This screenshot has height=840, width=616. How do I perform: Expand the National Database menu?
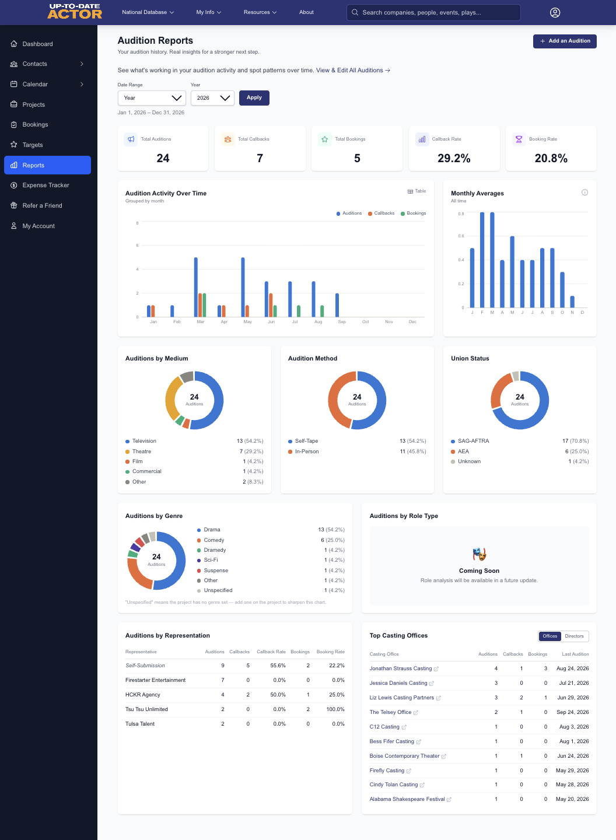point(148,12)
